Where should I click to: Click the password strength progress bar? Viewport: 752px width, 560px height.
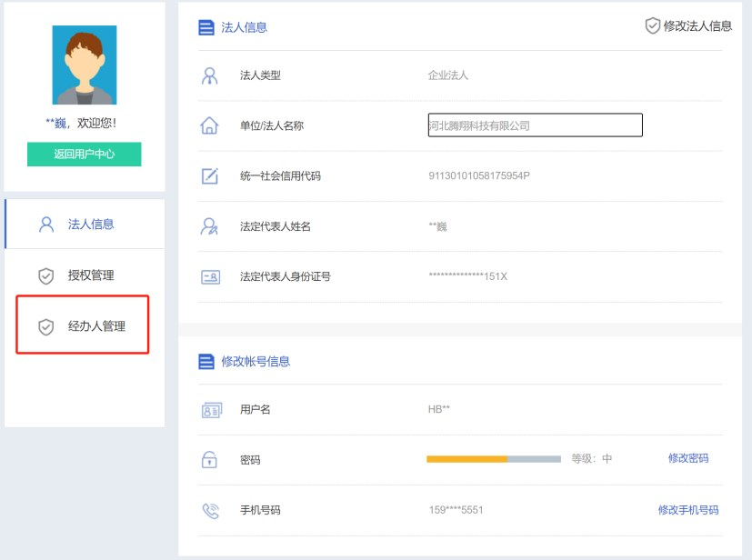pos(493,459)
